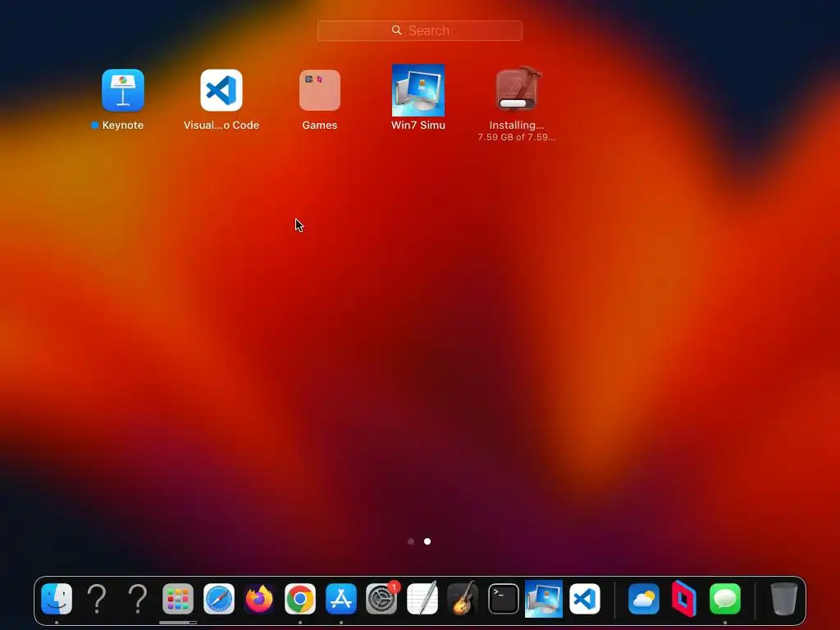Click the '7.59 GB of 7.59...' status text
Viewport: 840px width, 630px height.
(517, 137)
